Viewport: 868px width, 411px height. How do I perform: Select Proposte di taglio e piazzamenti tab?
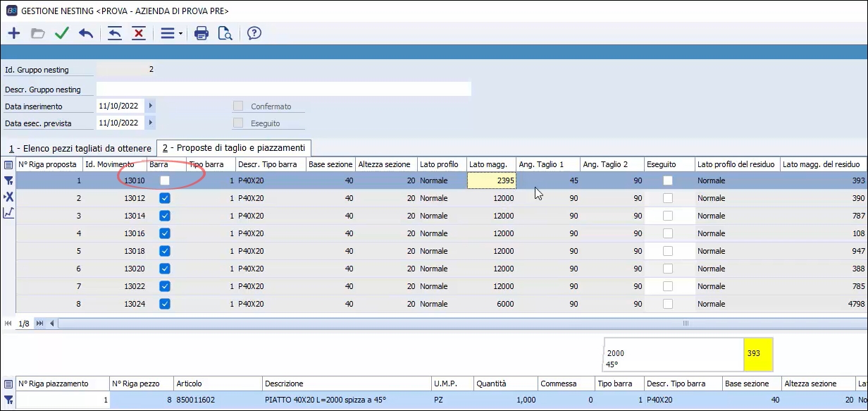coord(233,148)
